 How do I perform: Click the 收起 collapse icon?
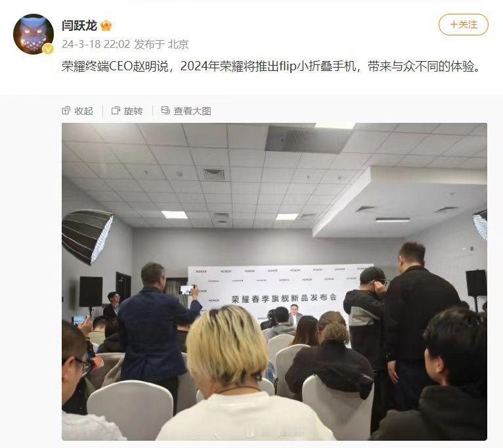66,110
